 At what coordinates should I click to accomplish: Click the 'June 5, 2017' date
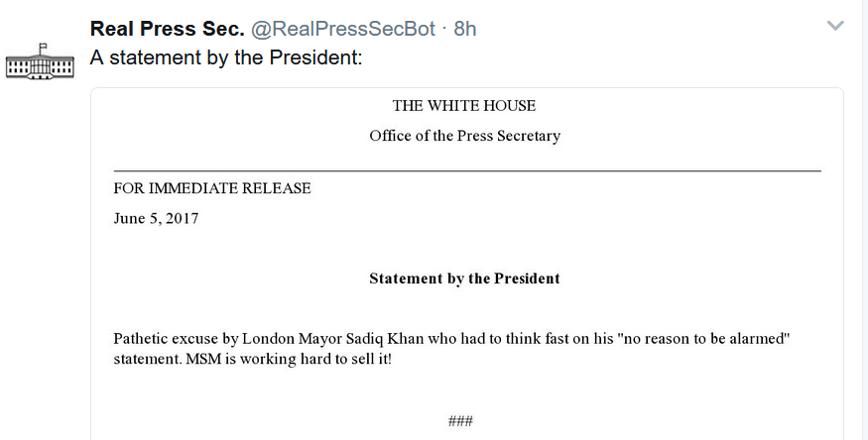tap(156, 218)
